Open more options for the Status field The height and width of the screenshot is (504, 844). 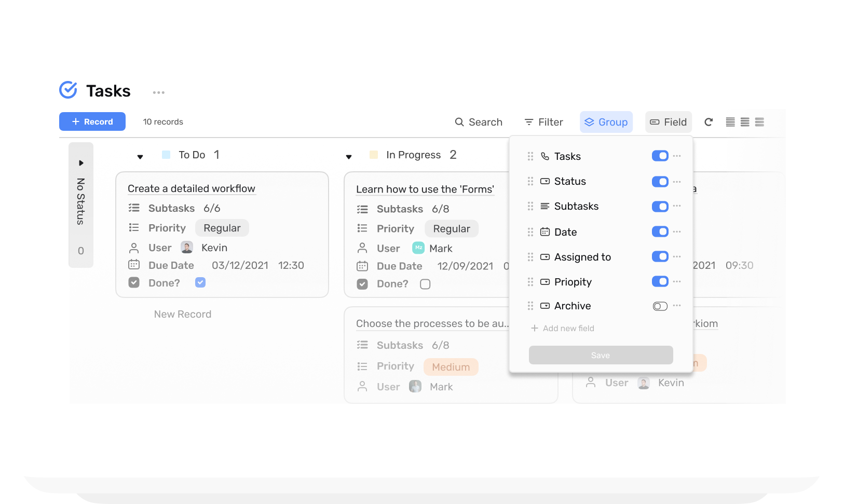pos(677,182)
